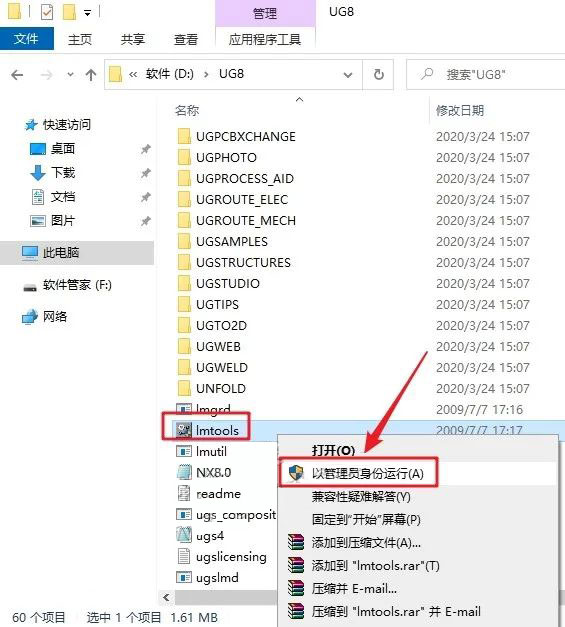Image resolution: width=565 pixels, height=627 pixels.
Task: Click the properties icon in the quick access toolbar
Action: [47, 12]
